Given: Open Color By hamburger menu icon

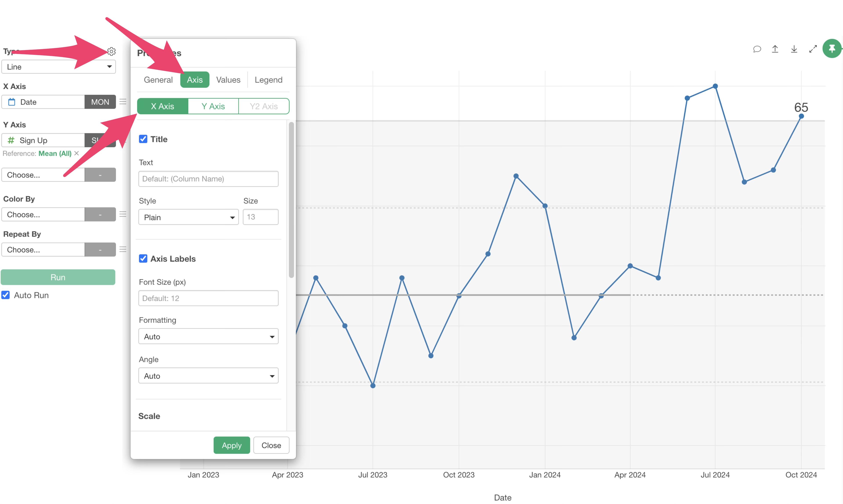Looking at the screenshot, I should 123,214.
